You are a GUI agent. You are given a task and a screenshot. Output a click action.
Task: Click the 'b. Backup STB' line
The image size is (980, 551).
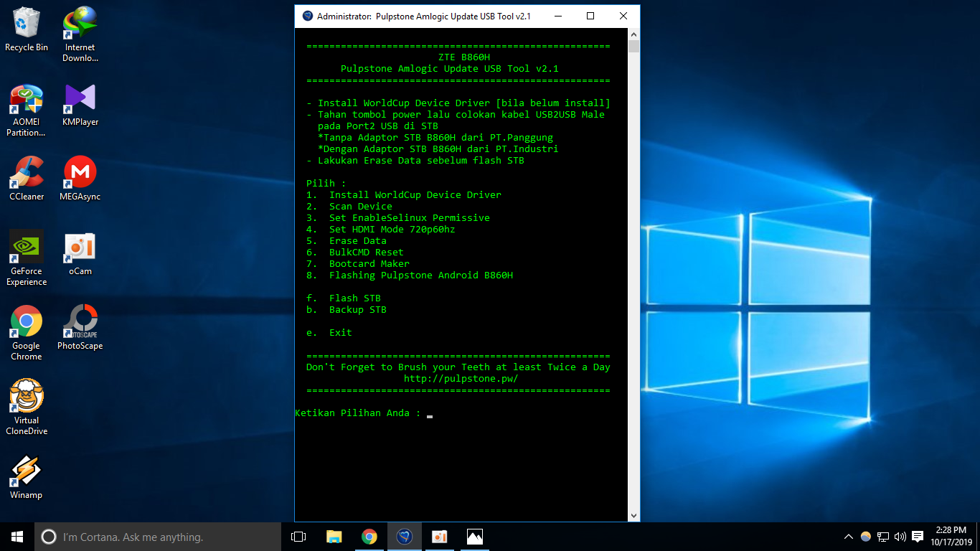347,310
